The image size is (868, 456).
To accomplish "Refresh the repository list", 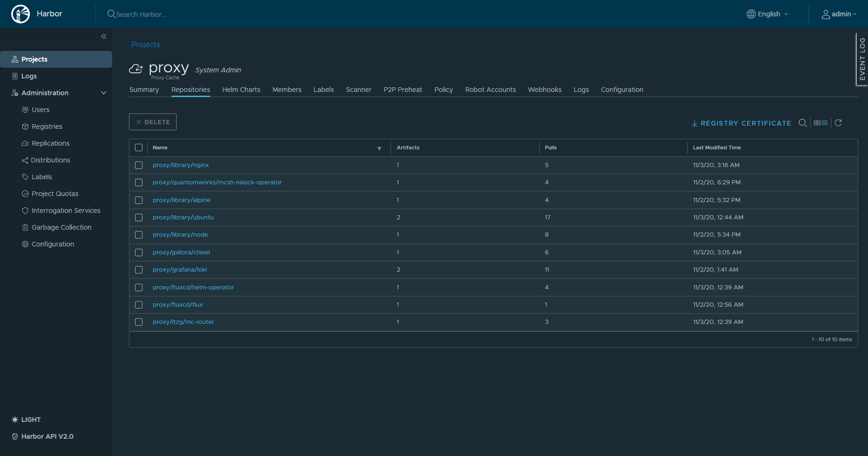I will [x=838, y=123].
